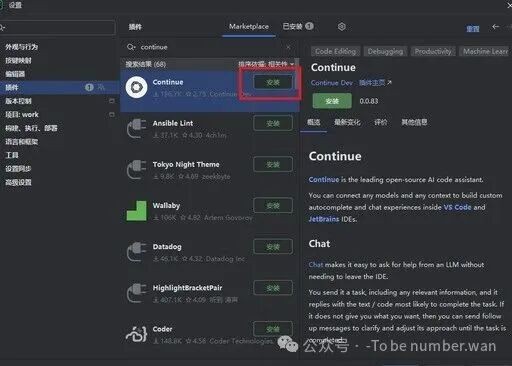This screenshot has height=366, width=512.
Task: Click the Debugging tag
Action: [x=385, y=51]
